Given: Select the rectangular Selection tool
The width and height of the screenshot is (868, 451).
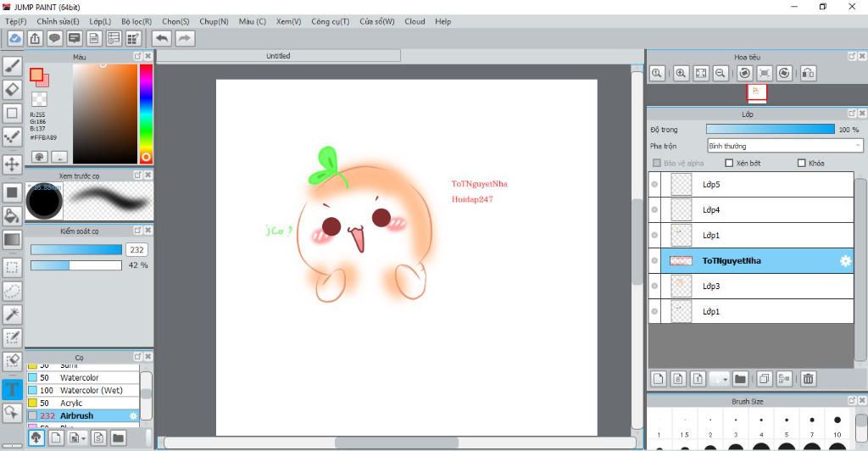Looking at the screenshot, I should tap(12, 267).
